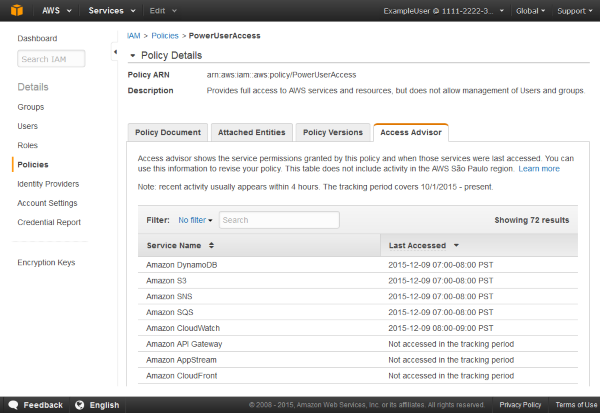Select the Amazon S3 row
This screenshot has height=413, width=600.
tap(358, 281)
